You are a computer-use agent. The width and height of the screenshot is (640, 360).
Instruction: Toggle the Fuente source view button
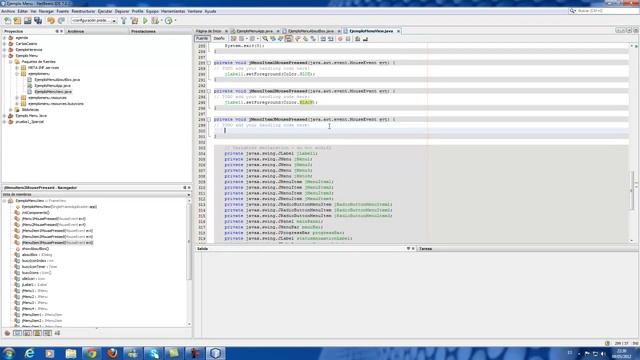pyautogui.click(x=202, y=38)
